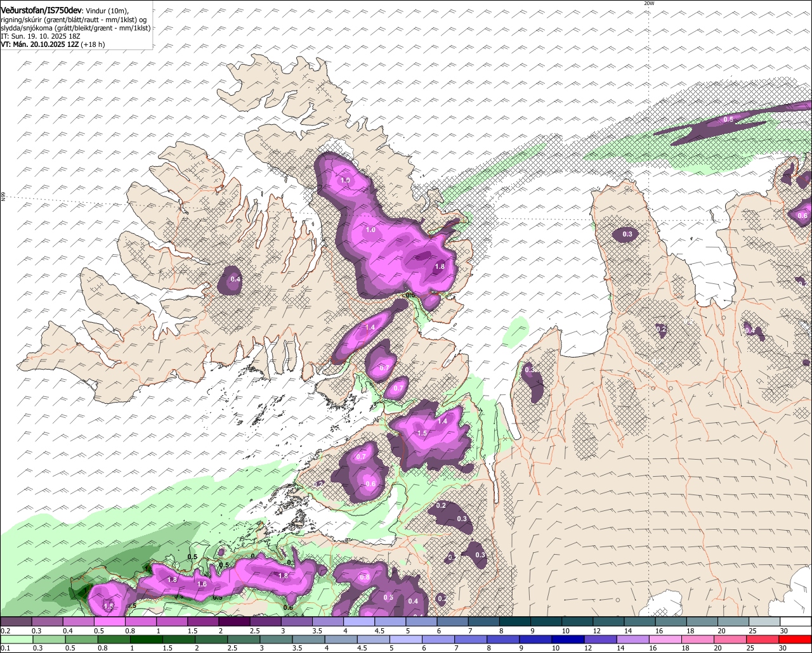Pick the rain-scale lightest green swatch at 0.1

tap(16, 640)
